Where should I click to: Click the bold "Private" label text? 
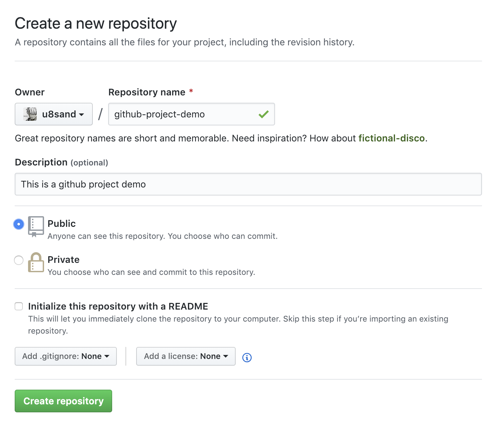coord(63,260)
